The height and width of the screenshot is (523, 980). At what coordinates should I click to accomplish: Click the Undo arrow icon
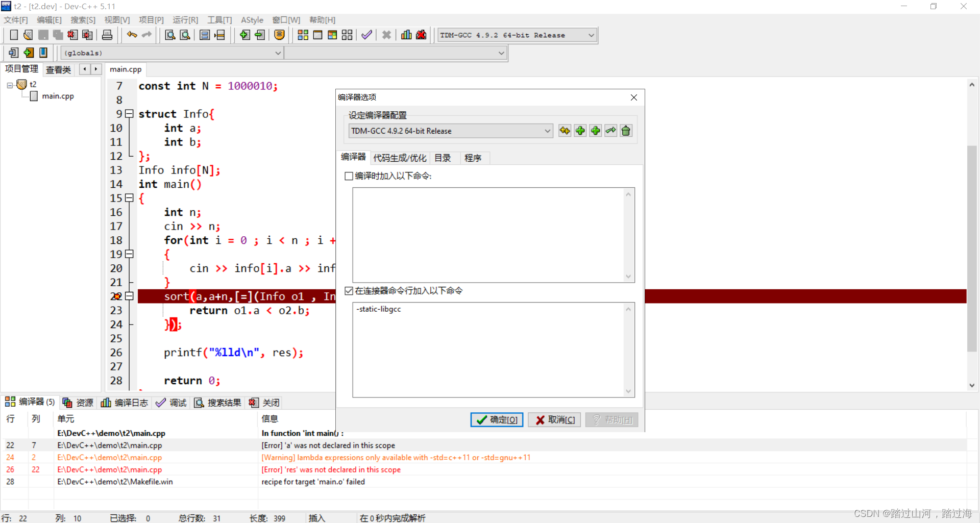coord(132,35)
